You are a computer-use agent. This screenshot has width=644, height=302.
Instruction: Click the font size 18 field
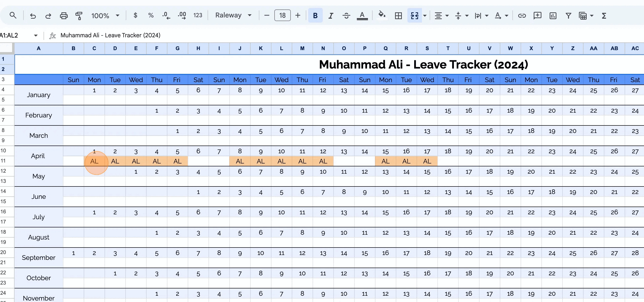coord(282,15)
